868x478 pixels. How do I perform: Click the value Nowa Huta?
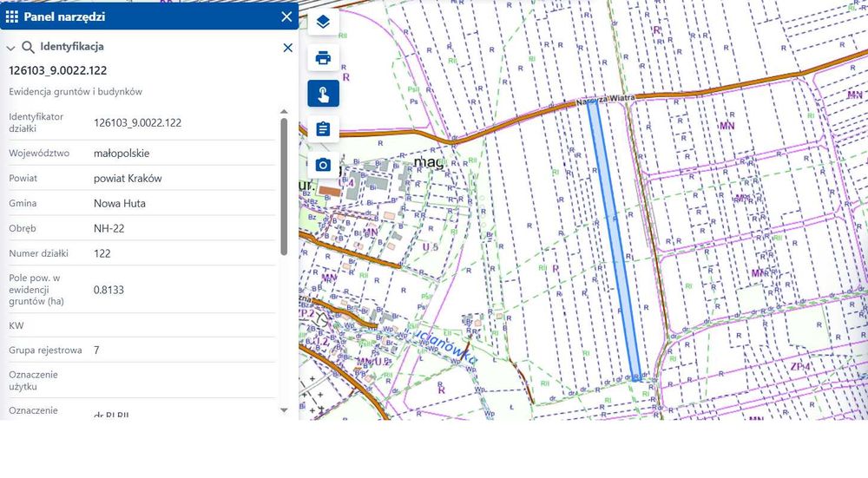coord(120,203)
